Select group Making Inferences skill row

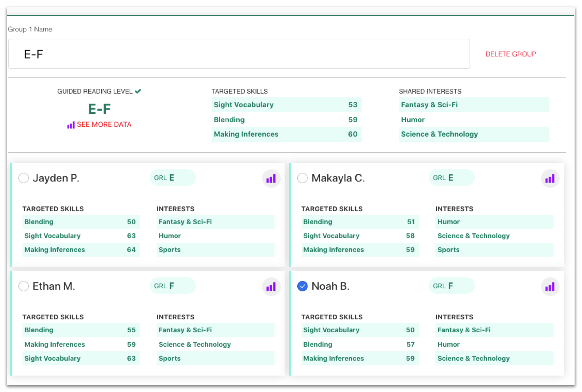(287, 134)
